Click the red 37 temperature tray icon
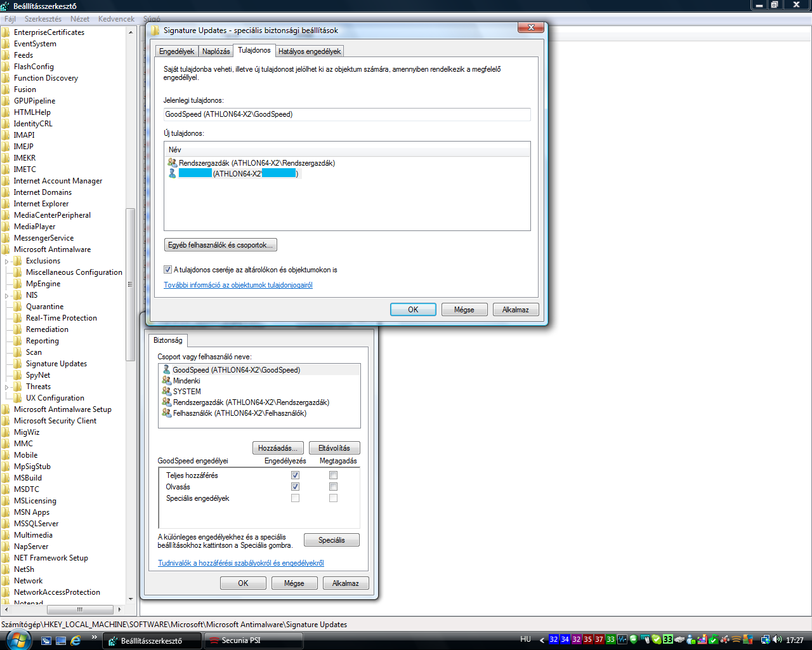Viewport: 812px width, 650px height. pyautogui.click(x=599, y=640)
